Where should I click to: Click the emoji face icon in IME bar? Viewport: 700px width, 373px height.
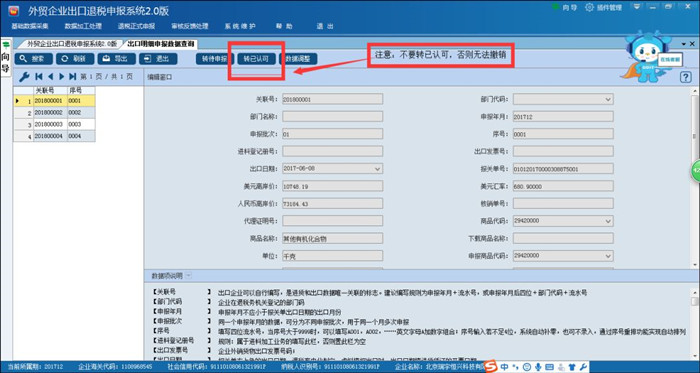(x=526, y=367)
